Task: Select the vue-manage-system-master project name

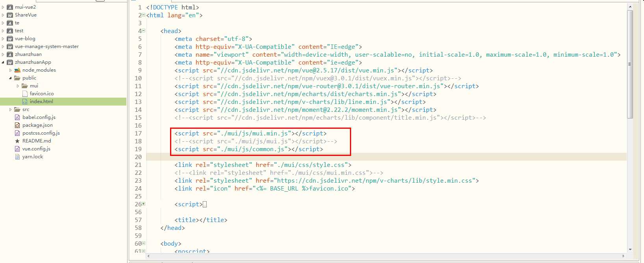Action: point(47,46)
